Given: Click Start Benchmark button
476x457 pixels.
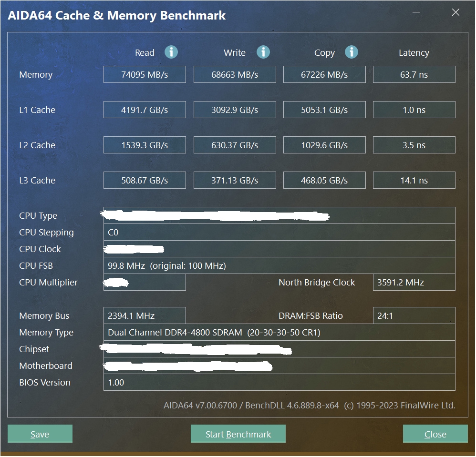Looking at the screenshot, I should pos(238,434).
